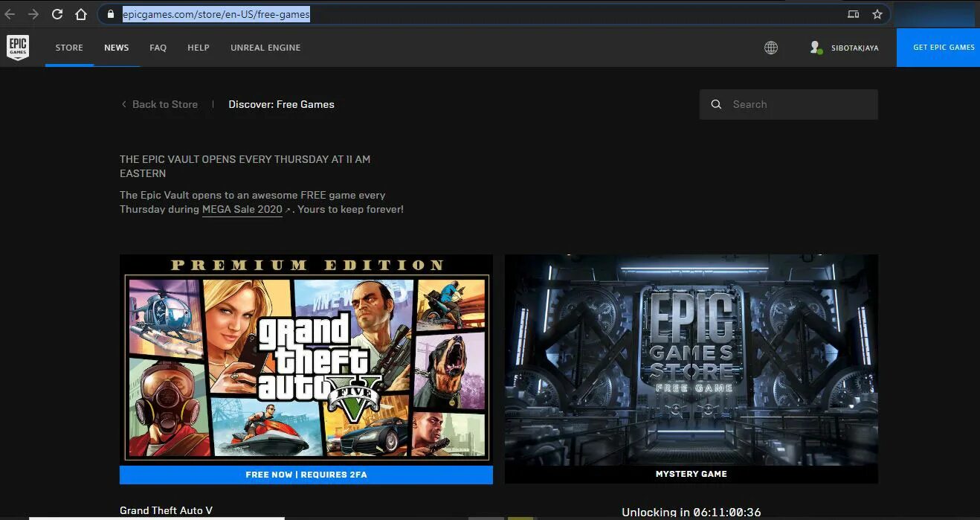Image resolution: width=980 pixels, height=520 pixels.
Task: Click the Back to Store chevron
Action: [x=123, y=105]
